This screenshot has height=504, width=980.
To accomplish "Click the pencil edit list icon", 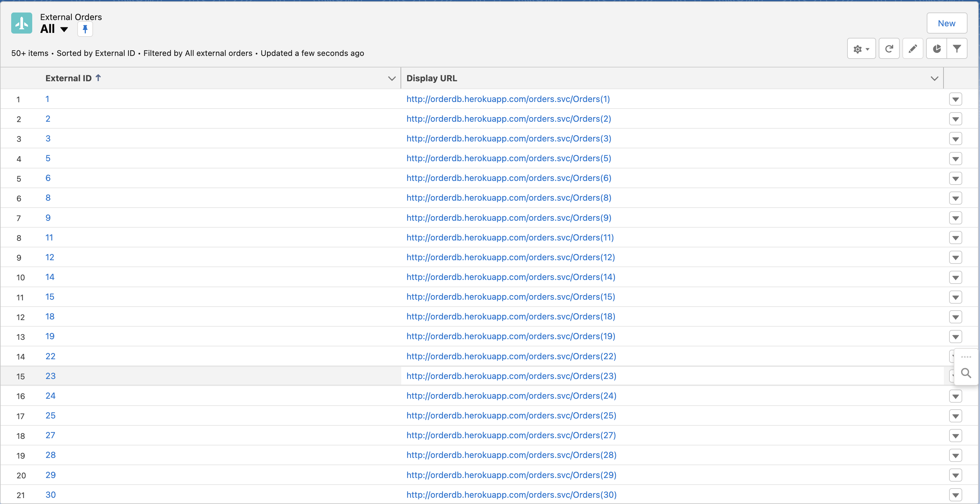I will tap(912, 49).
